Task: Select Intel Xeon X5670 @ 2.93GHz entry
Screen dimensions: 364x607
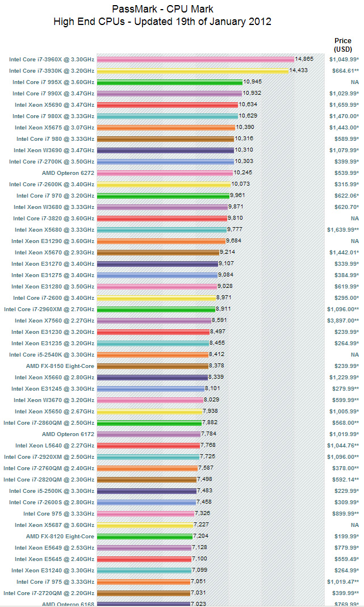Action: (54, 253)
